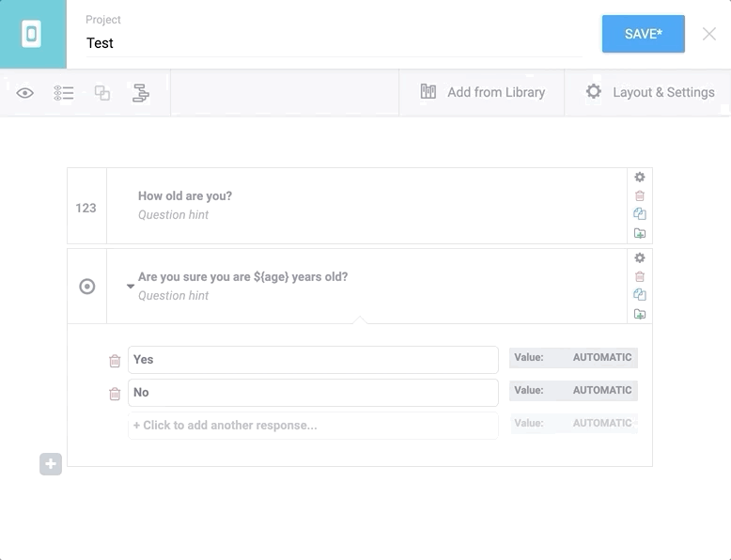Viewport: 731px width, 560px height.
Task: Delete the 'Are you sure' question
Action: tap(640, 277)
